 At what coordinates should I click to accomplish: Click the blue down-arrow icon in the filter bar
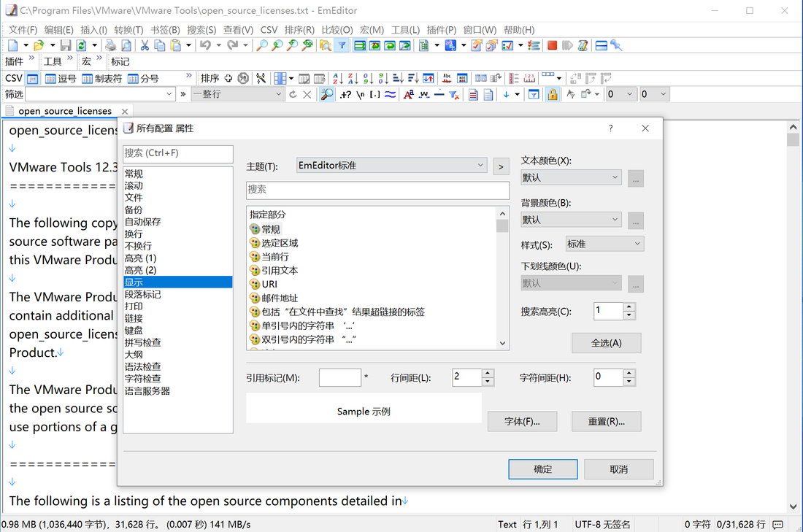506,94
